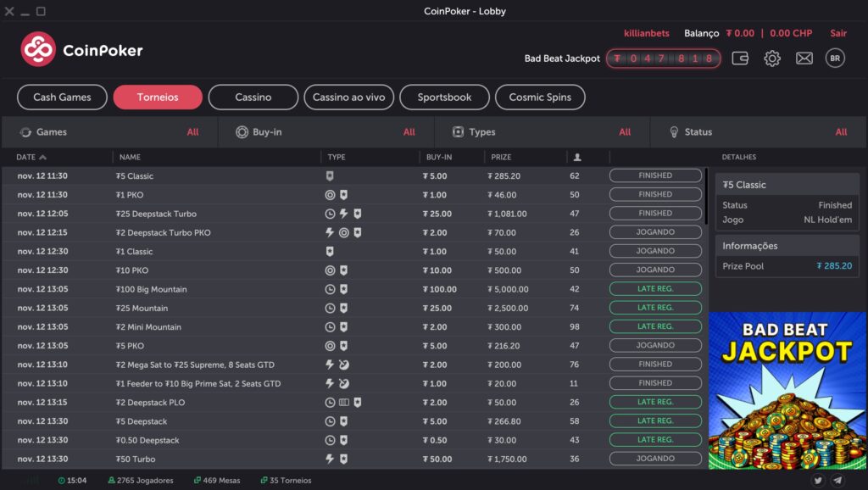Click the players column person icon
Image resolution: width=868 pixels, height=490 pixels.
pos(577,157)
